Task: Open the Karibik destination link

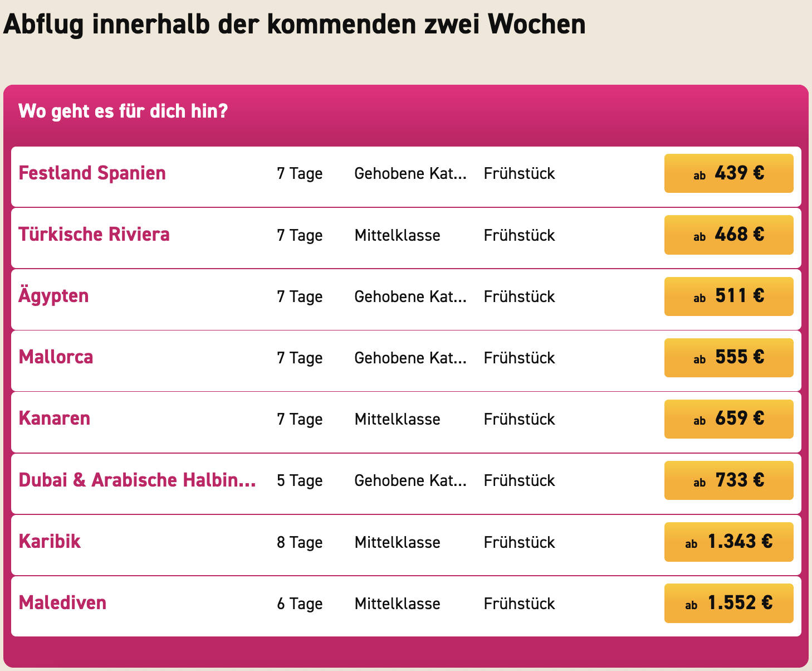Action: [50, 542]
